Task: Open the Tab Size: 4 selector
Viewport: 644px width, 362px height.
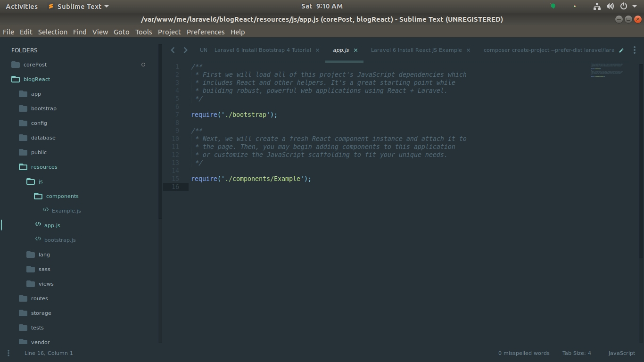Action: pos(576,353)
